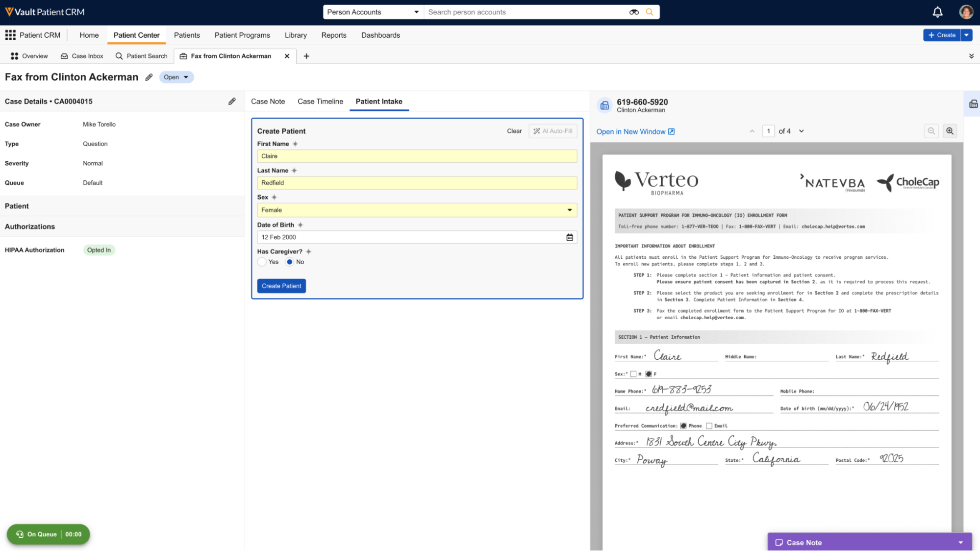Click the First Name input field
Viewport: 980px width, 551px height.
pos(417,156)
